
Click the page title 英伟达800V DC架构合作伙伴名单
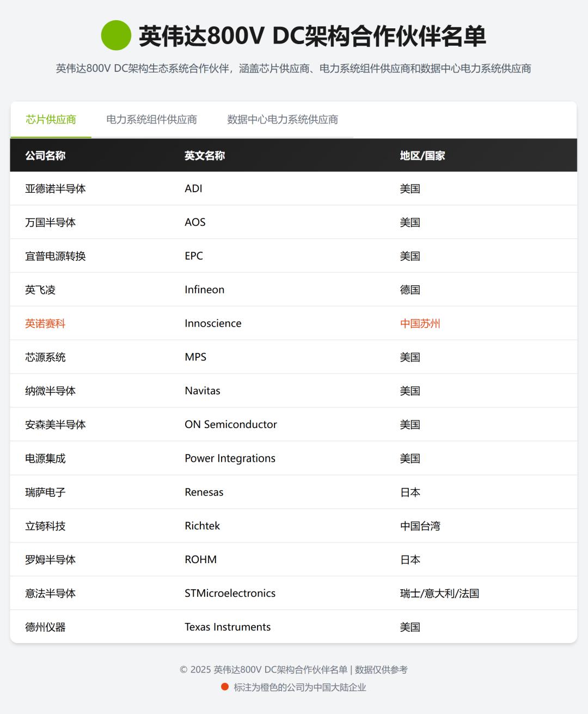(x=313, y=36)
